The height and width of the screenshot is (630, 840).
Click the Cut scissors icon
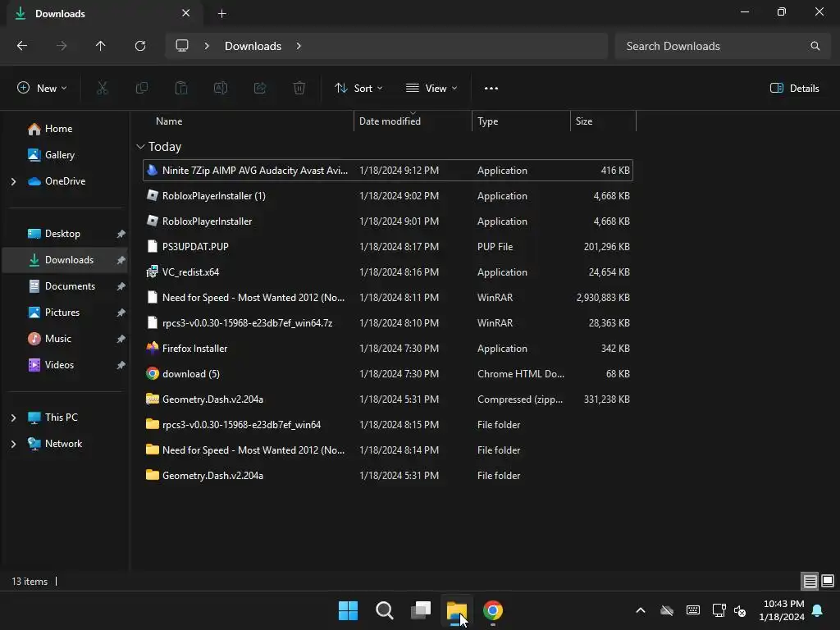[x=102, y=89]
